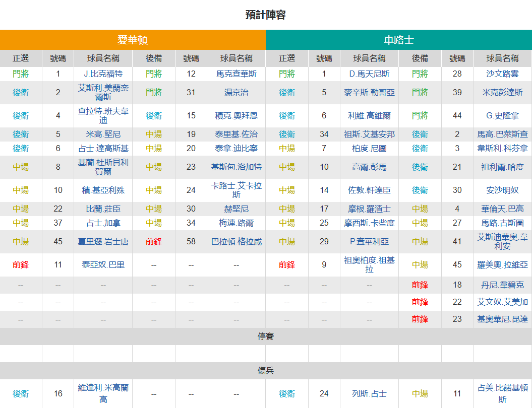The image size is (532, 408).
Task: Select forward 祖奧柏度.祖基拉
Action: pyautogui.click(x=370, y=264)
